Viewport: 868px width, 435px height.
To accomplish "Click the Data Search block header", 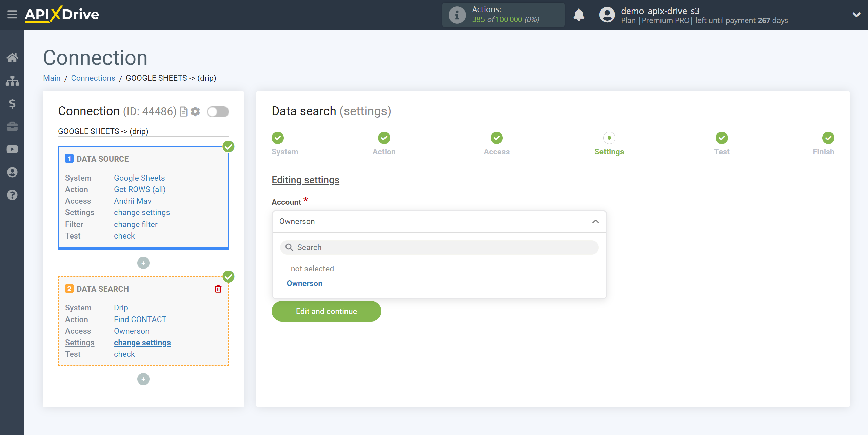I will coord(103,289).
